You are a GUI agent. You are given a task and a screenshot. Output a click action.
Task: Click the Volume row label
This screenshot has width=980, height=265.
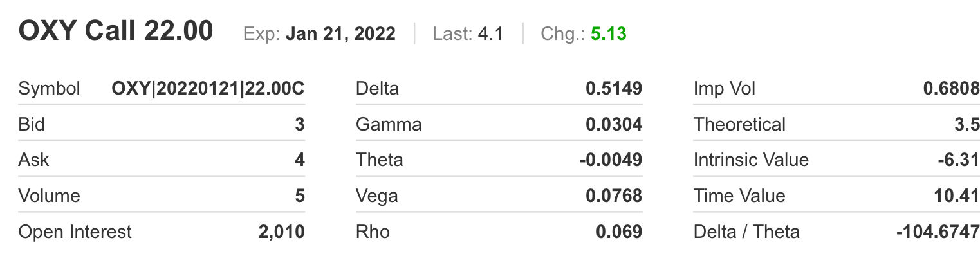[x=49, y=196]
